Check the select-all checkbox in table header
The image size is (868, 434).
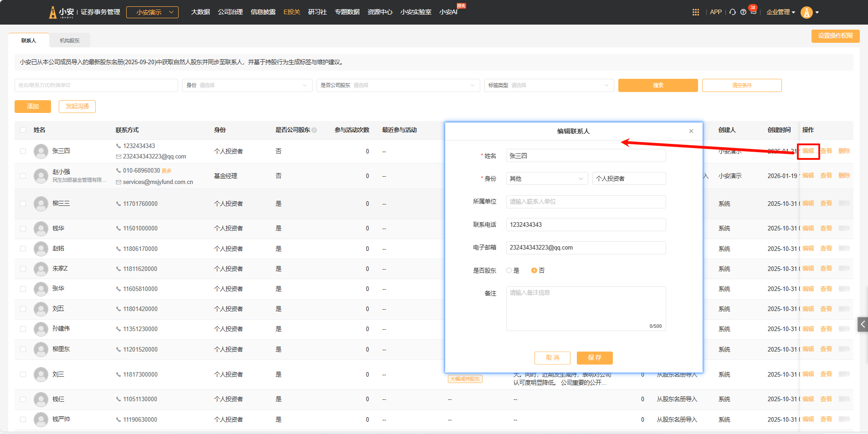point(23,130)
